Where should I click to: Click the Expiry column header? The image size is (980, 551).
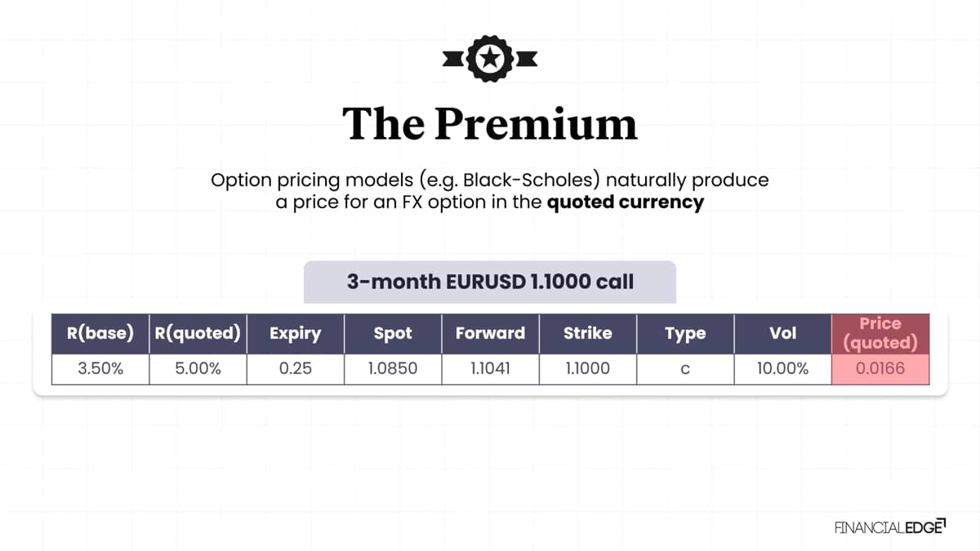(296, 333)
